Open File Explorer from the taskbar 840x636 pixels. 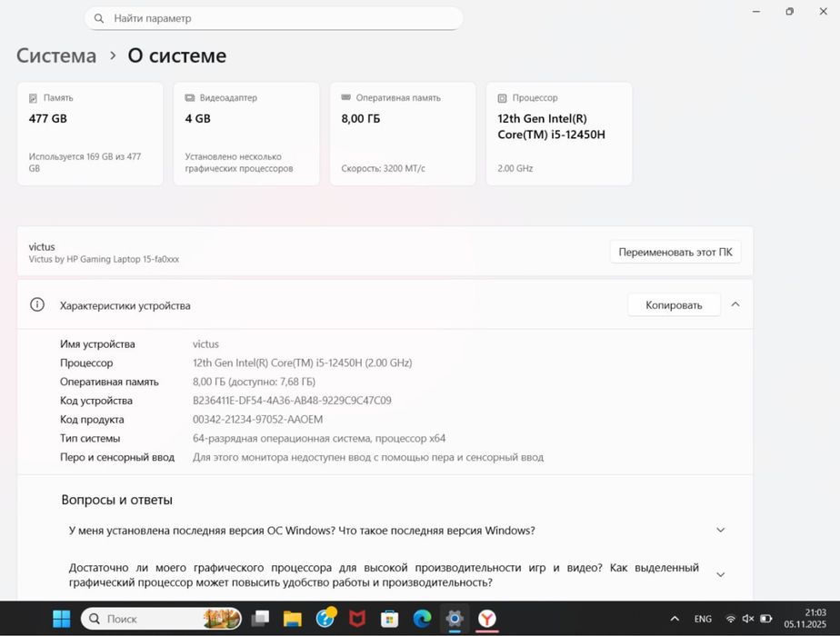point(293,619)
